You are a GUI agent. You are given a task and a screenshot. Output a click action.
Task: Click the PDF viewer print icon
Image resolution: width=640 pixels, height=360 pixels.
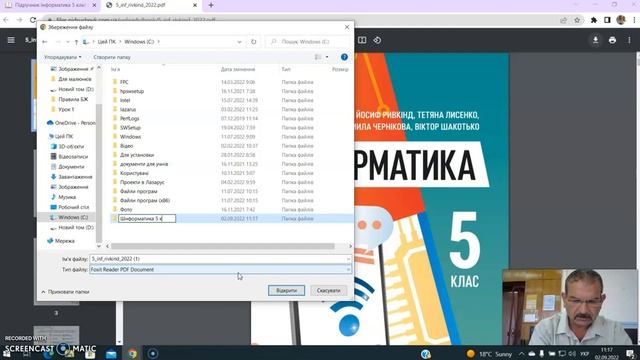click(612, 40)
